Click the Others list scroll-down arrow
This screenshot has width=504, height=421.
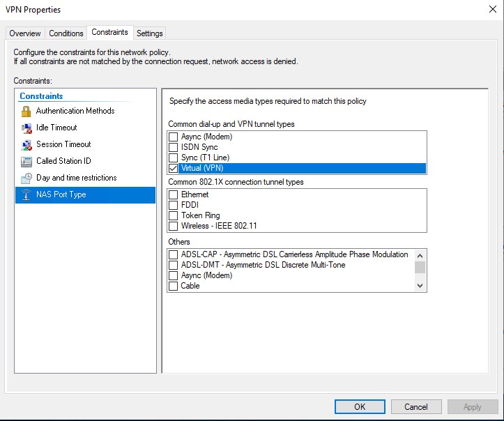click(x=420, y=285)
